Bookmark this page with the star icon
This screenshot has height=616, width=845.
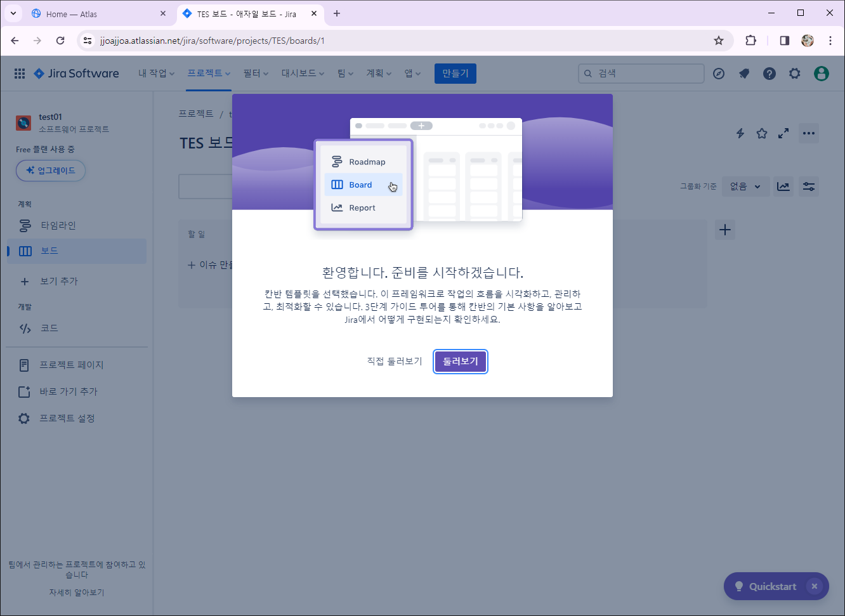click(x=719, y=41)
